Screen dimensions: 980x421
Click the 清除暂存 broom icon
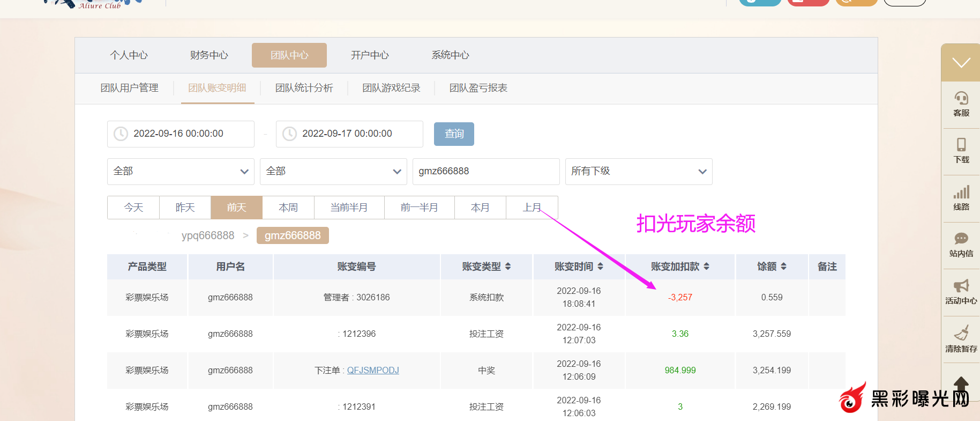coord(961,333)
